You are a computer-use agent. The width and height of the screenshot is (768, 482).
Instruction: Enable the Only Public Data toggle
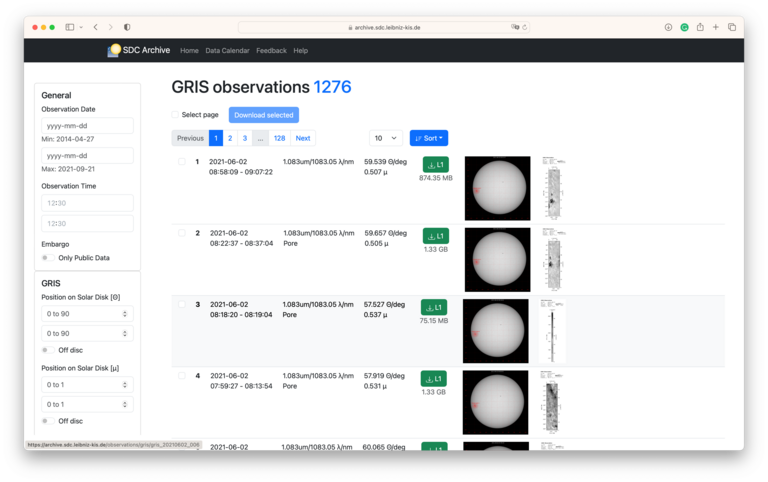(x=45, y=258)
